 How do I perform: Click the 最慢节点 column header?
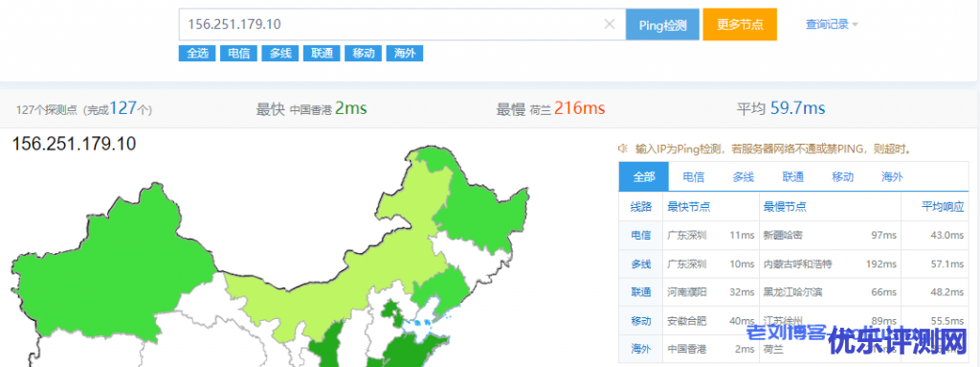click(785, 207)
